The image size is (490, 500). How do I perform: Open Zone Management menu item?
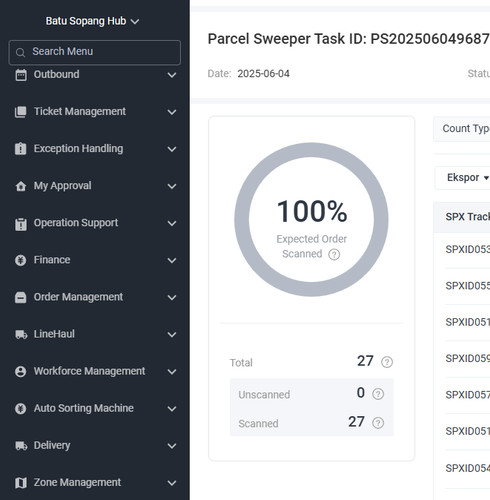pyautogui.click(x=95, y=483)
